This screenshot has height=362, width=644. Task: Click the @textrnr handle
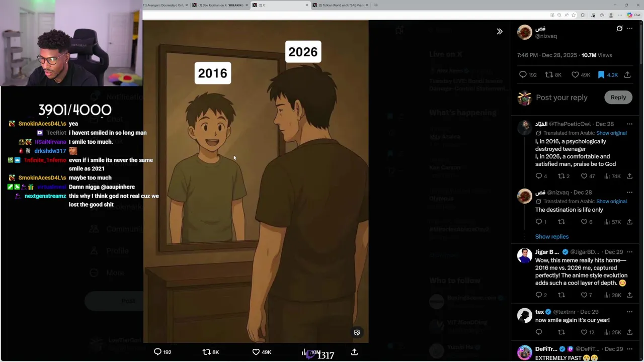pyautogui.click(x=566, y=312)
